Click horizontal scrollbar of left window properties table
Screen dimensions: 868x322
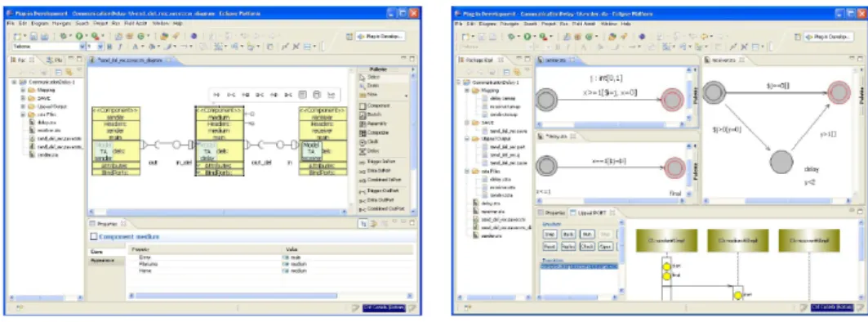[270, 296]
